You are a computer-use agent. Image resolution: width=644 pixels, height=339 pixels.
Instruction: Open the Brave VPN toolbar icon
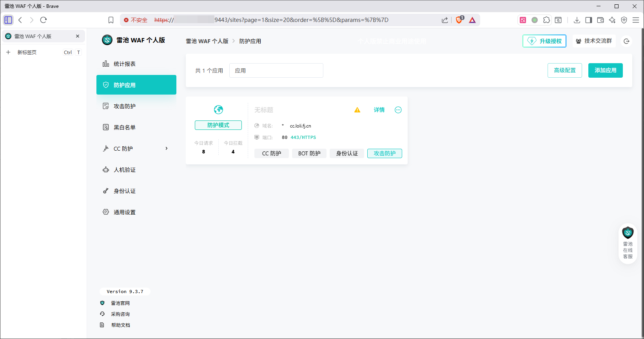624,20
